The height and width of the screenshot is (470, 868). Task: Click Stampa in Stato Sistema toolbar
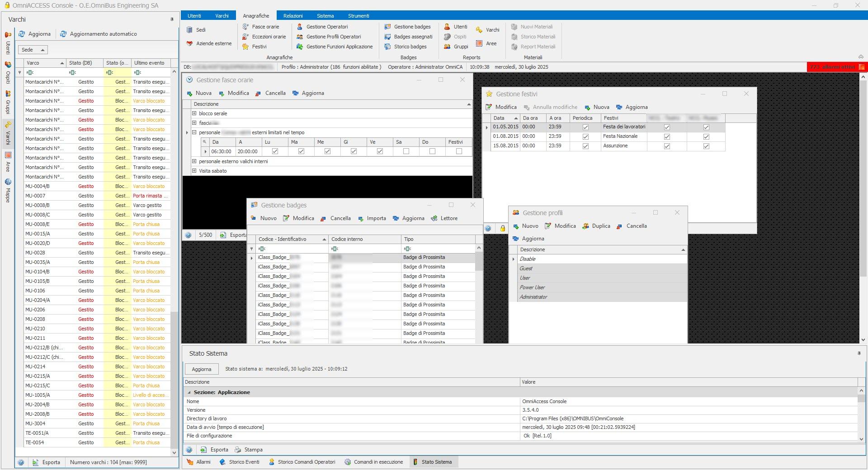pos(249,450)
